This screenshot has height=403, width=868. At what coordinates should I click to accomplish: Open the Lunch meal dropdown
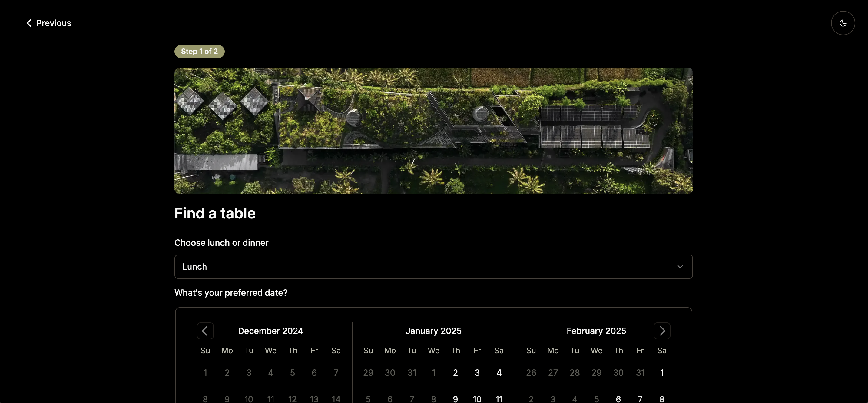pos(433,266)
